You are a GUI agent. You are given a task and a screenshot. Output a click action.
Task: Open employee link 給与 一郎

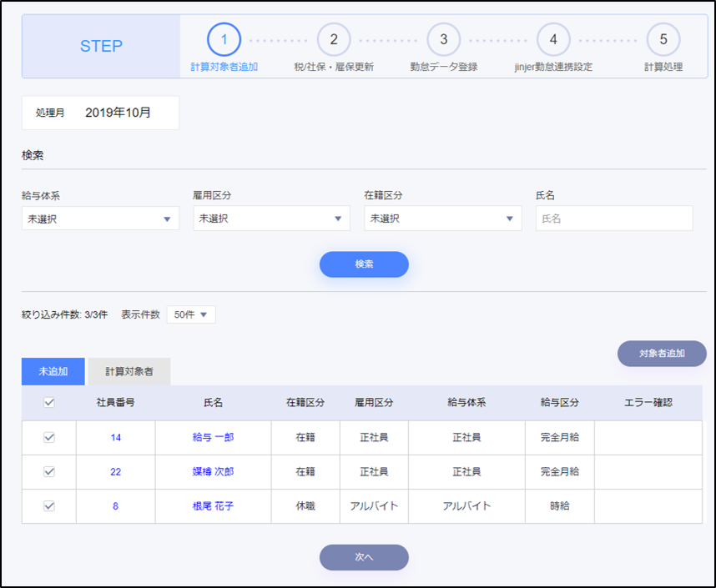[213, 438]
